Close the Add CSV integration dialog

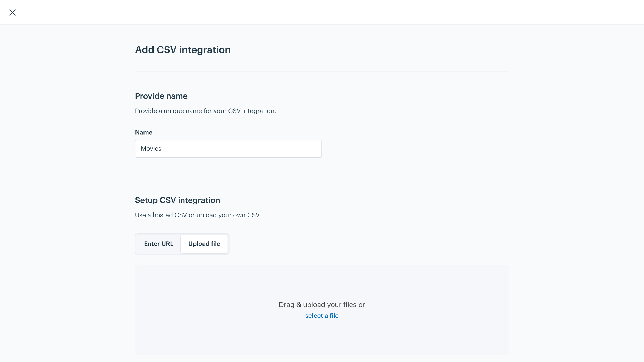pos(12,12)
